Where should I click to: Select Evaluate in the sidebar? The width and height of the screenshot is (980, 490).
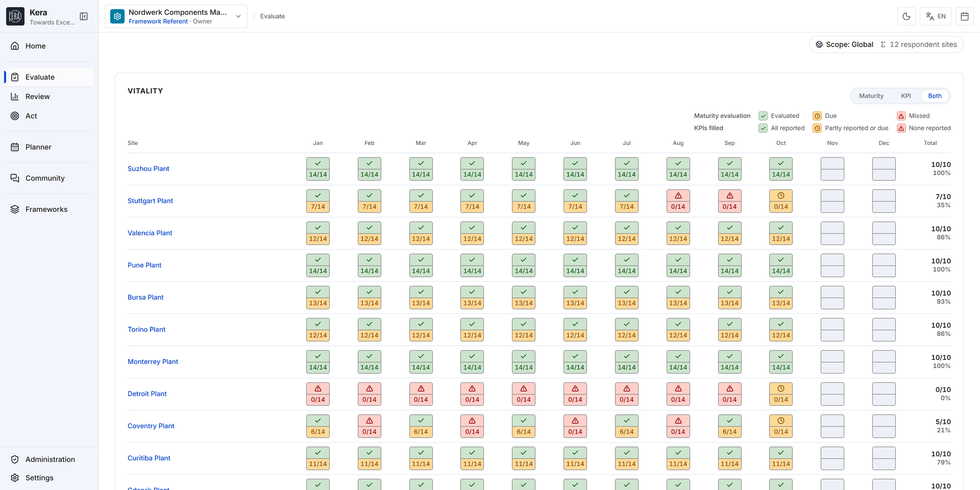(49, 77)
